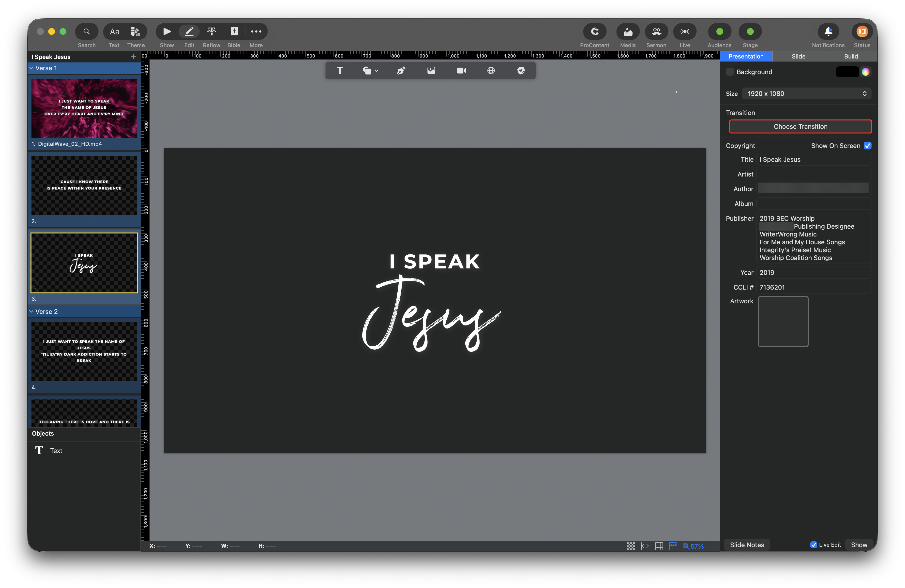Collapse the Verse 1 group

pyautogui.click(x=31, y=68)
